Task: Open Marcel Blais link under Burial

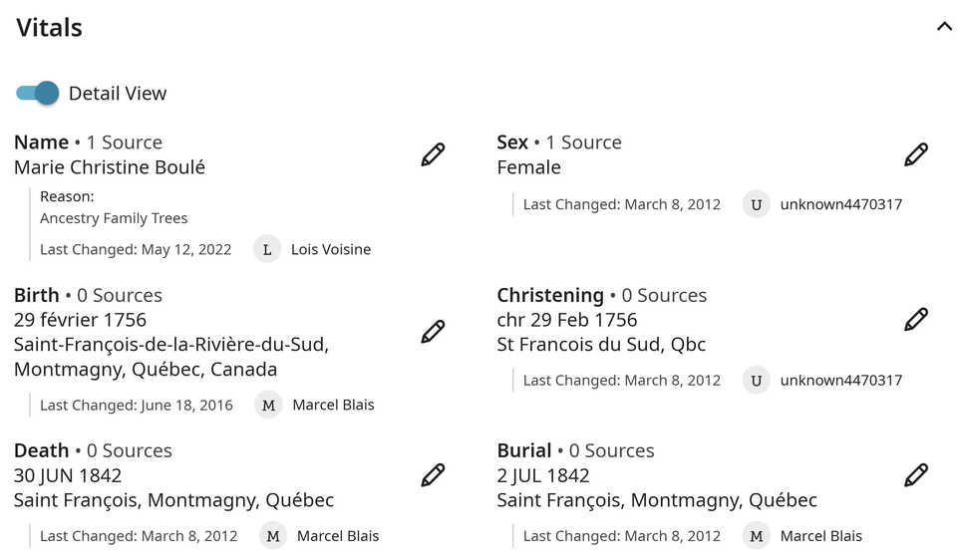Action: click(820, 536)
